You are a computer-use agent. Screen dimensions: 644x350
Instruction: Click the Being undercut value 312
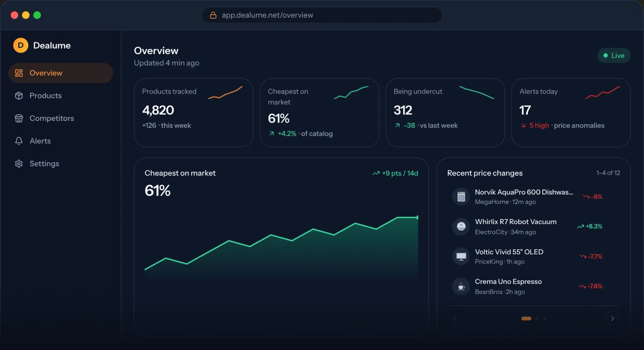tap(403, 110)
